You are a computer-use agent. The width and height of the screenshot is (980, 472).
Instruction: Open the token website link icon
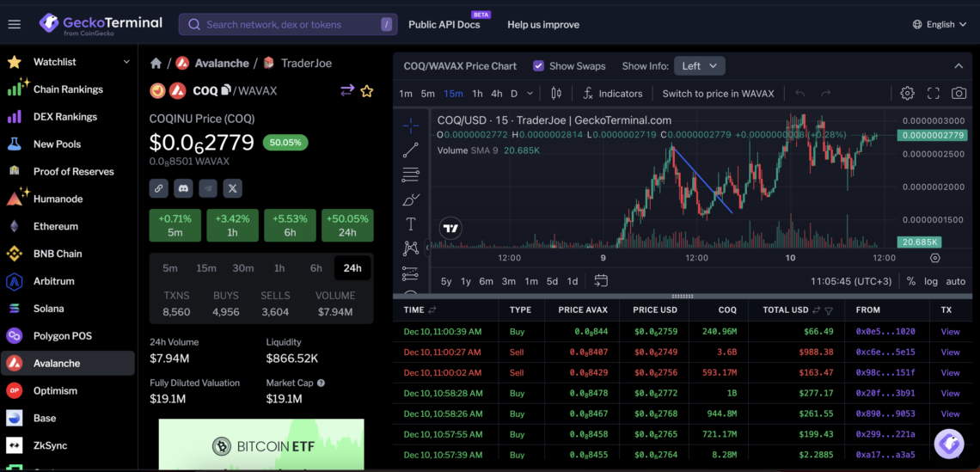[x=159, y=187]
